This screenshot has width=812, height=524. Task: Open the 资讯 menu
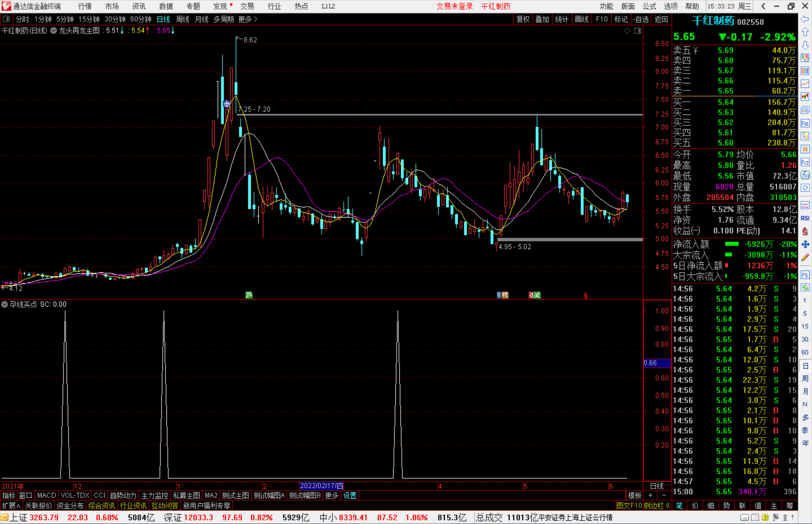tap(139, 6)
